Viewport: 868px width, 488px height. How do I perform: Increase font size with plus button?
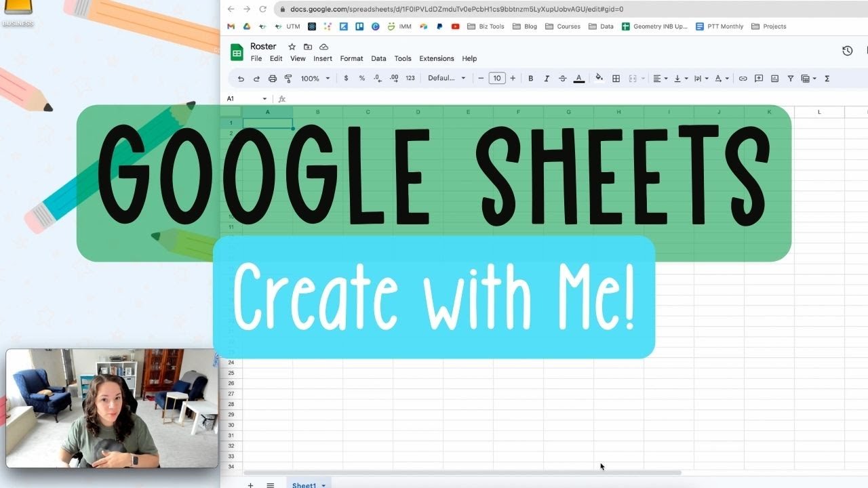point(513,79)
